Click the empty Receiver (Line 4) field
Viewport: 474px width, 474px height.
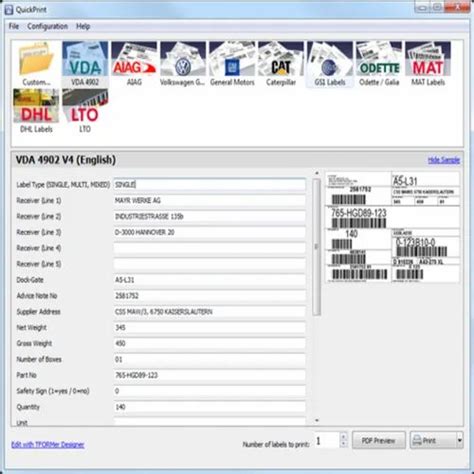tap(210, 248)
